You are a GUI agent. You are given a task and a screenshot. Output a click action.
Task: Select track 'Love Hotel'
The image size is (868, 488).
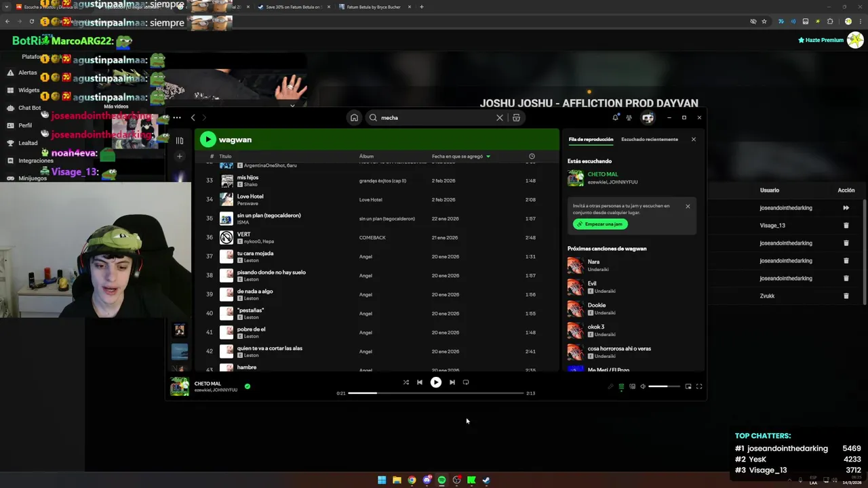point(378,200)
